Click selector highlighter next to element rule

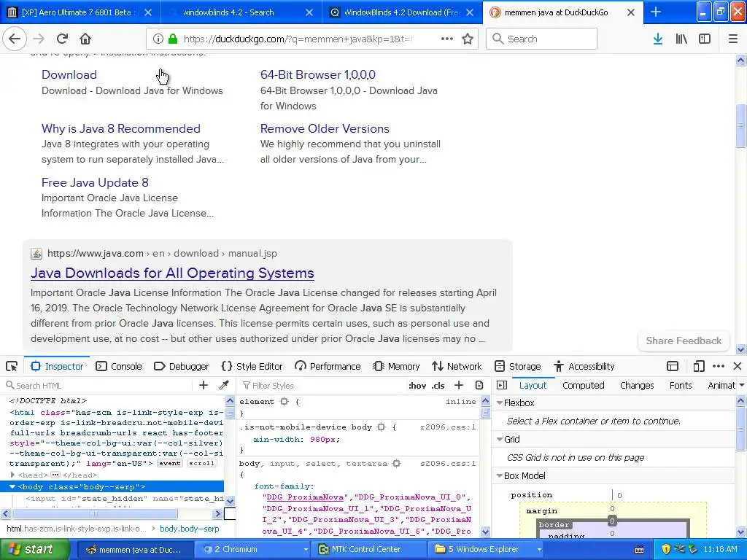click(x=285, y=402)
